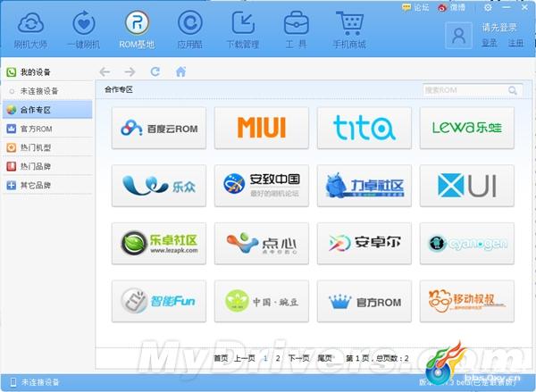The image size is (536, 392).
Task: Open the 安致中国 tile
Action: coord(262,186)
